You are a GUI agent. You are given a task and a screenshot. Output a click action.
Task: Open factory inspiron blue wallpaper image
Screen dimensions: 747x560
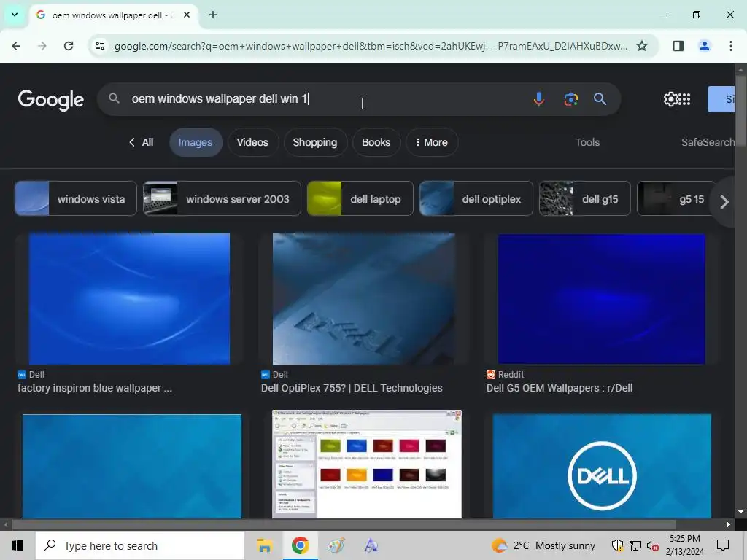tap(129, 299)
